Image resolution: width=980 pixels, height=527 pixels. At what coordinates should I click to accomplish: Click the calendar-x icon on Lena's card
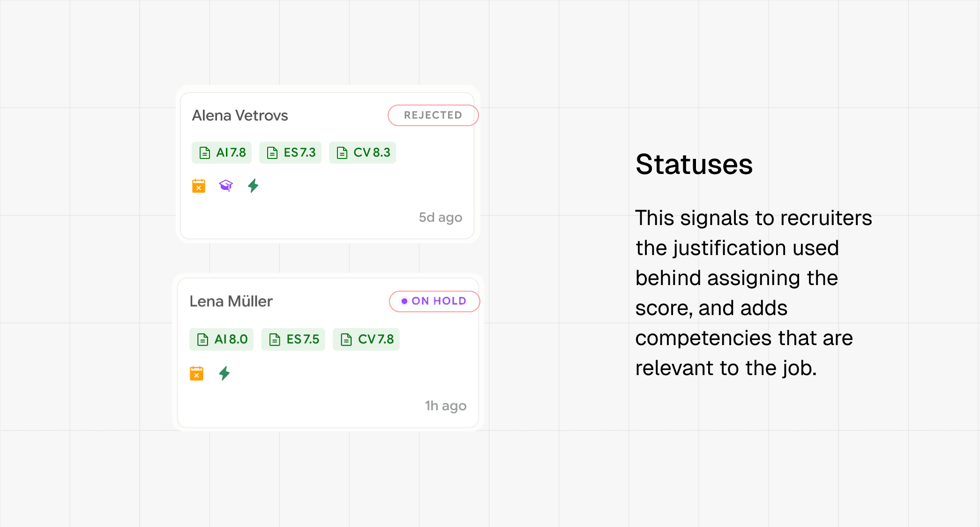(x=197, y=373)
